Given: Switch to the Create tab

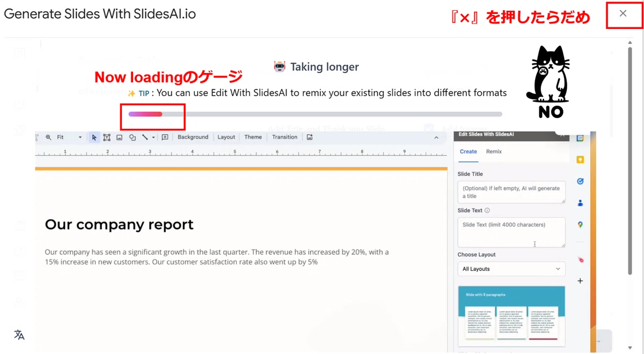Looking at the screenshot, I should [468, 152].
